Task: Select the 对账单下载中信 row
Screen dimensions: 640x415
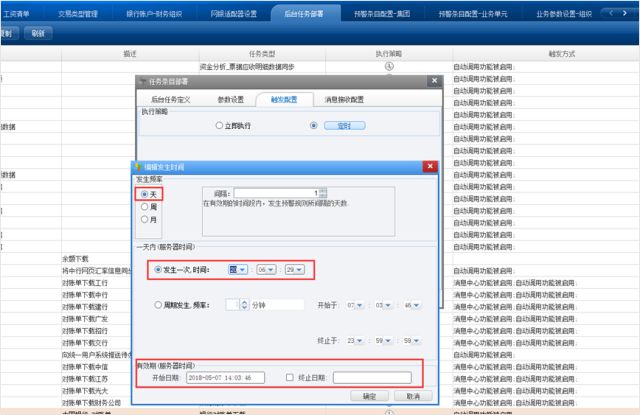Action: tap(85, 367)
